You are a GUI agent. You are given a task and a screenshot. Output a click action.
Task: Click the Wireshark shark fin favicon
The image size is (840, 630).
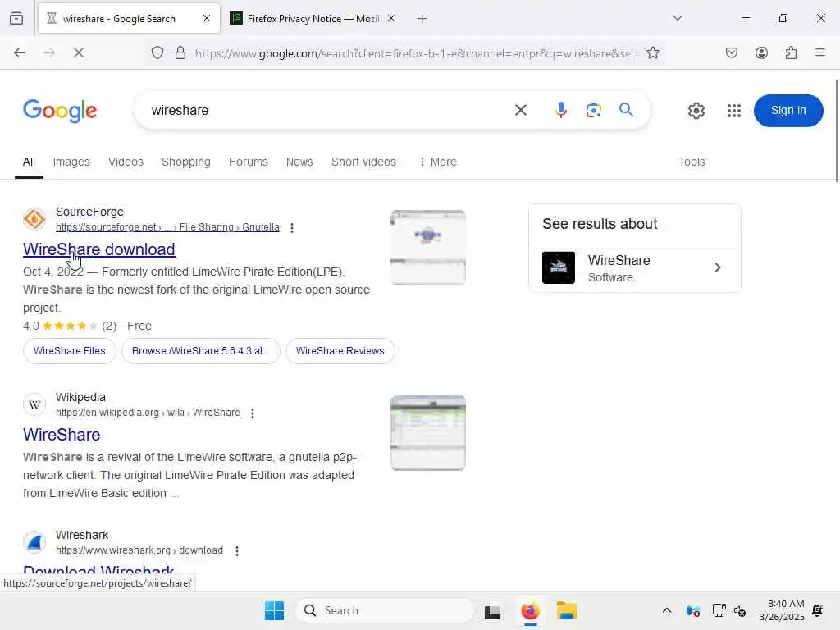point(34,542)
